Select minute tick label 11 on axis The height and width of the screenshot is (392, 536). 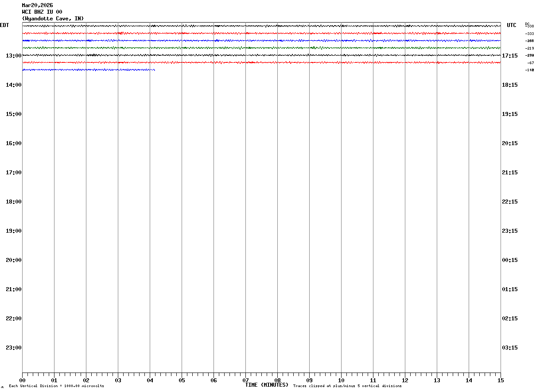(373, 380)
